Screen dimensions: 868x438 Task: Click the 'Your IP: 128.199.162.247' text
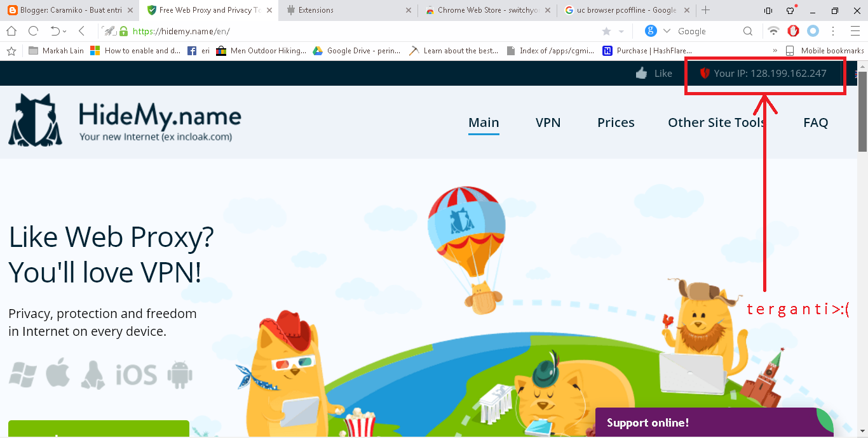[770, 74]
